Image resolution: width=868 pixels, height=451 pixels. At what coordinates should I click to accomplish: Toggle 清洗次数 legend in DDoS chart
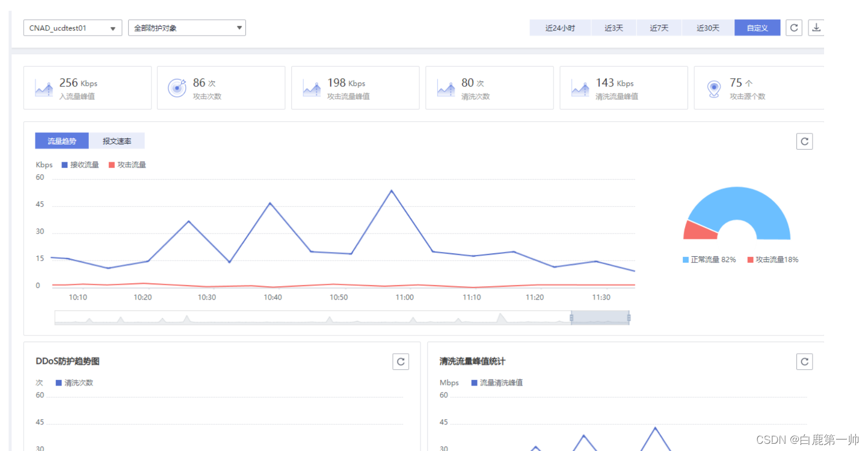75,382
